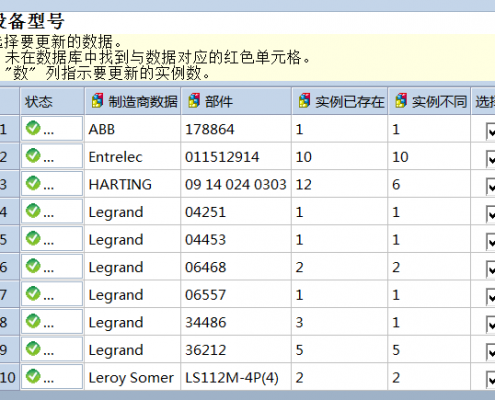Select the Legrand cell in the 36212 row

coord(133,350)
